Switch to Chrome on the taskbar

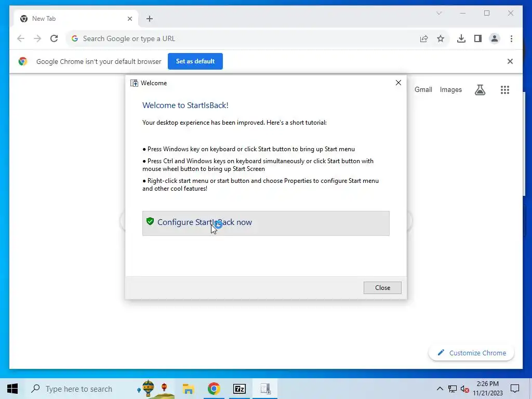(214, 389)
